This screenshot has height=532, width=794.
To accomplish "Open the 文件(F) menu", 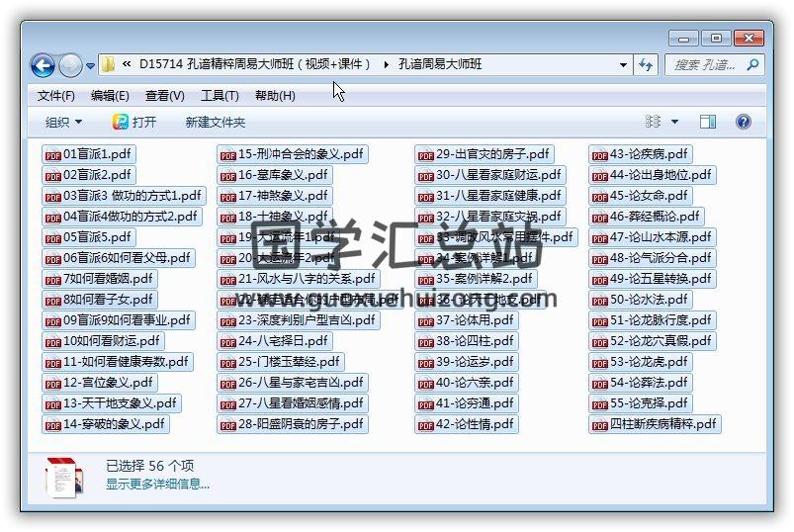I will coord(55,96).
